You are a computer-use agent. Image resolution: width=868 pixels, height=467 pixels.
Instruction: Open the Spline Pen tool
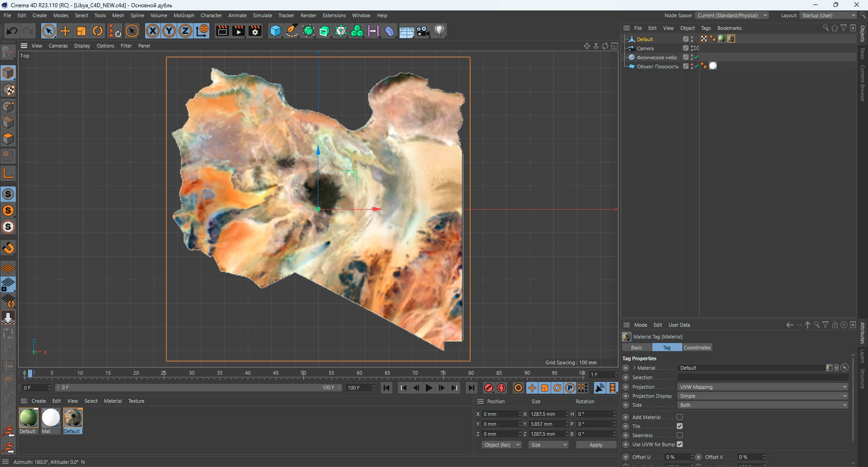click(x=292, y=31)
